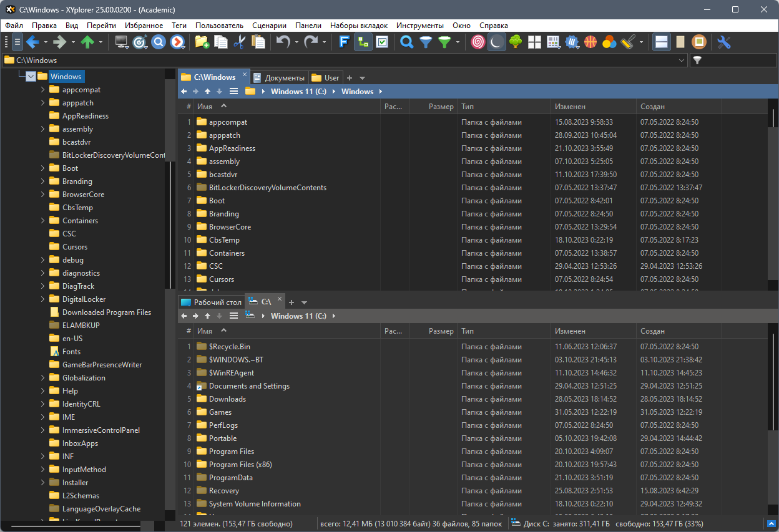This screenshot has width=779, height=532.
Task: Click the red spiral icon in toolbar
Action: pos(478,42)
